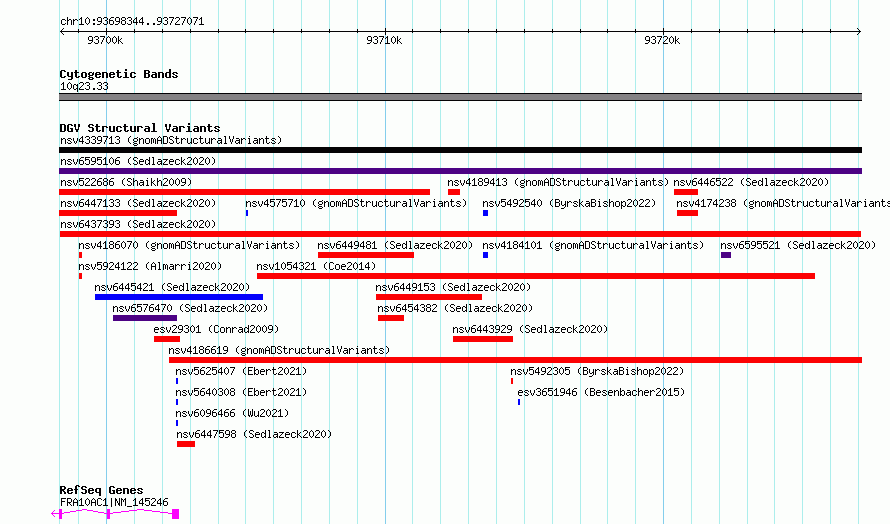Select nsv6595521 (Sedlazeck2020) label

pyautogui.click(x=798, y=245)
